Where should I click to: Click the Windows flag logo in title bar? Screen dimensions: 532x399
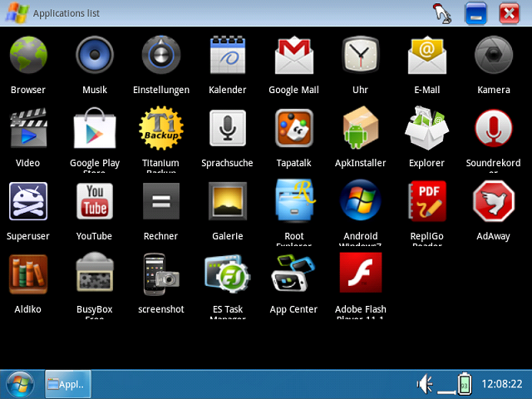tap(17, 13)
